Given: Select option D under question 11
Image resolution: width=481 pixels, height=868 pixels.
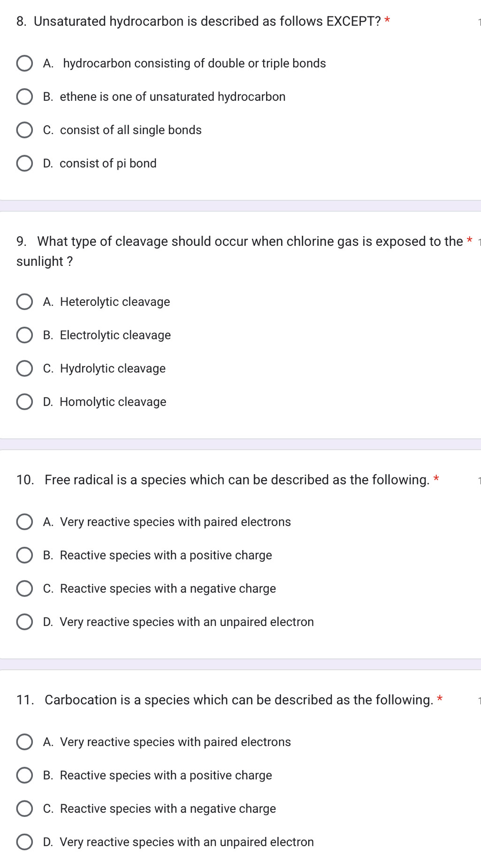Looking at the screenshot, I should (x=24, y=841).
